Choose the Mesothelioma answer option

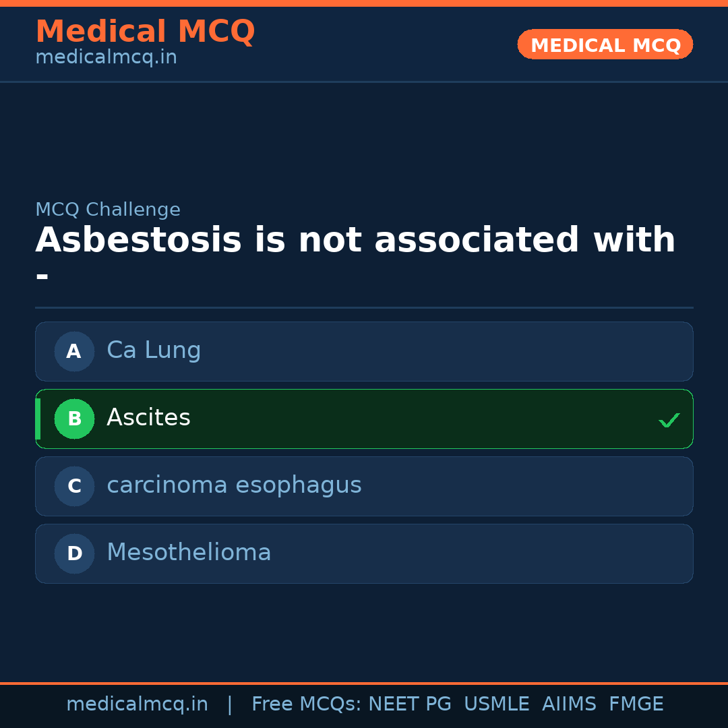click(189, 553)
